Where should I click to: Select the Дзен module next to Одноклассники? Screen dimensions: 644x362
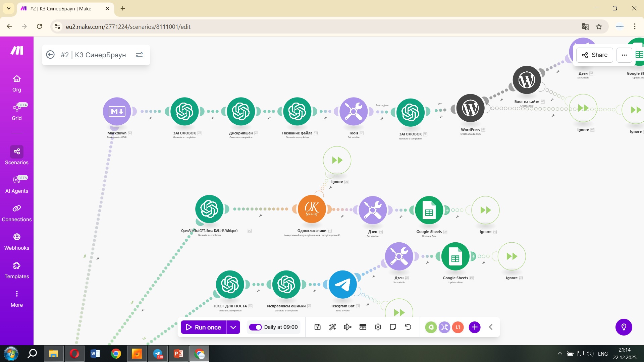coord(373,210)
